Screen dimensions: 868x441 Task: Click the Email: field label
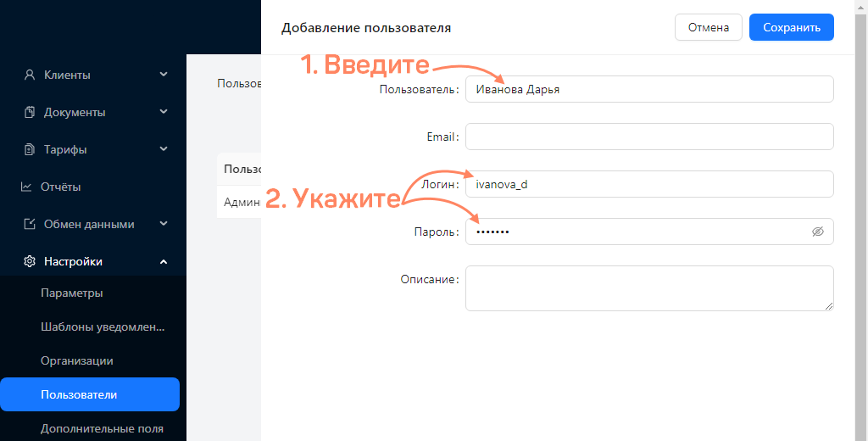click(x=443, y=137)
